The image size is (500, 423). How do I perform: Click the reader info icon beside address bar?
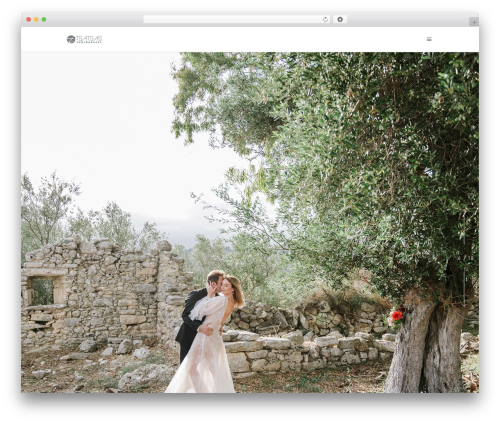point(340,19)
